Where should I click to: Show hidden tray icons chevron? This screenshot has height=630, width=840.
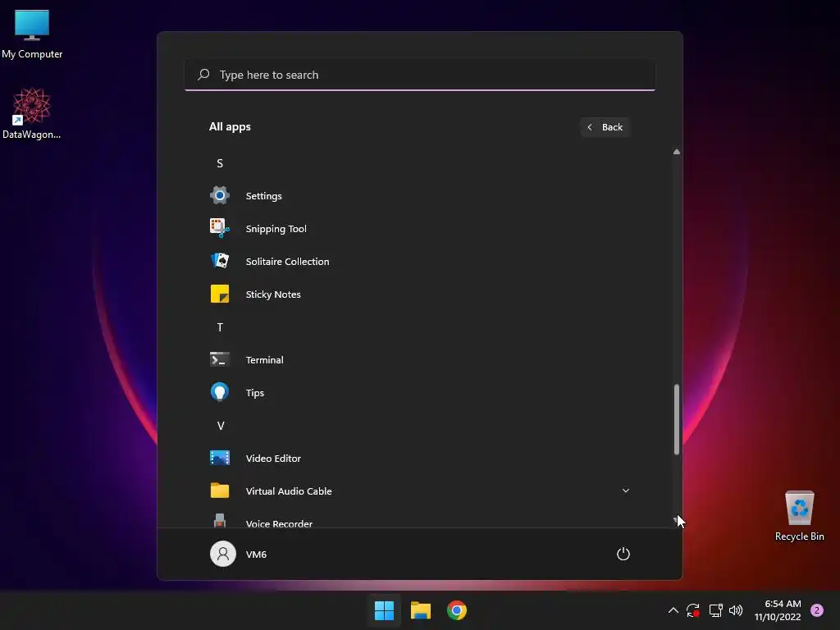(x=673, y=610)
